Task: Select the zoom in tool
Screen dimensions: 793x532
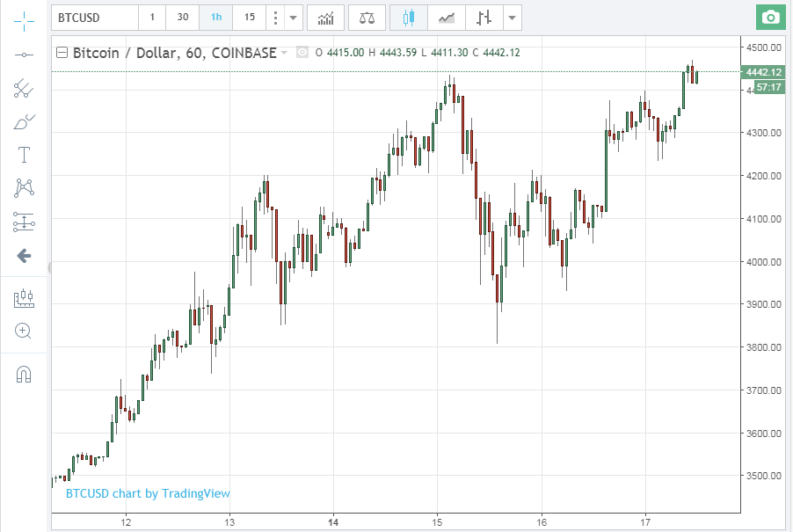Action: click(23, 331)
